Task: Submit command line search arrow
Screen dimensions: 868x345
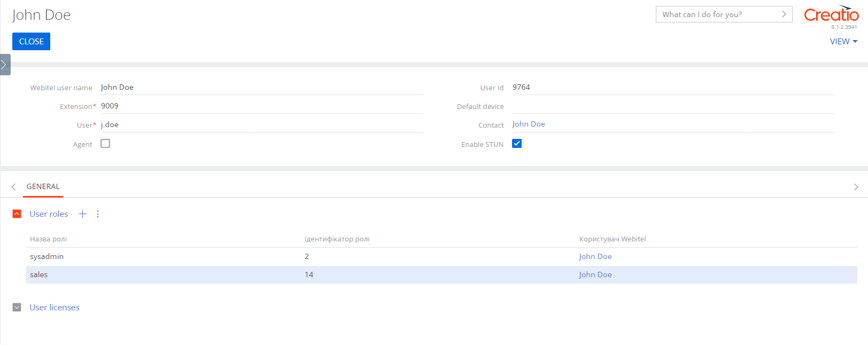Action: coord(784,14)
